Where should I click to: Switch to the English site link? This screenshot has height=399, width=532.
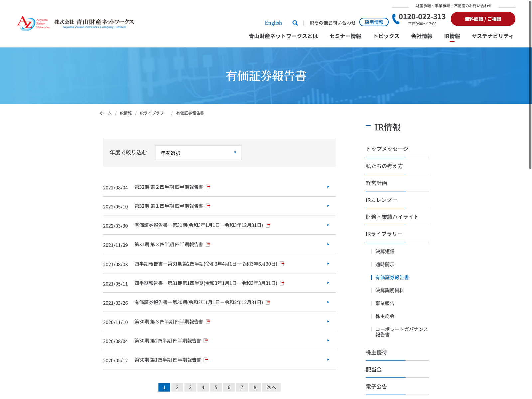[273, 23]
